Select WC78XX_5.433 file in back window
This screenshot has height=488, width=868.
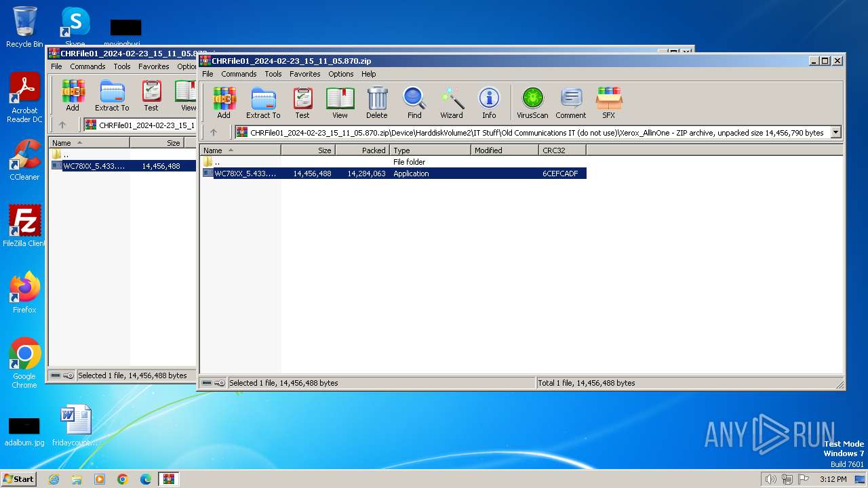click(123, 165)
